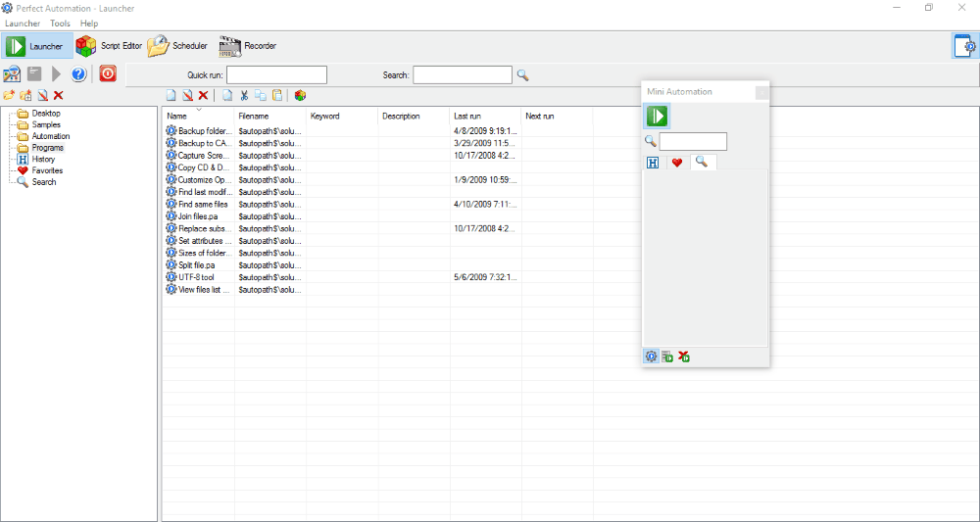The height and width of the screenshot is (522, 980).
Task: Select History in the tree
Action: 43,160
